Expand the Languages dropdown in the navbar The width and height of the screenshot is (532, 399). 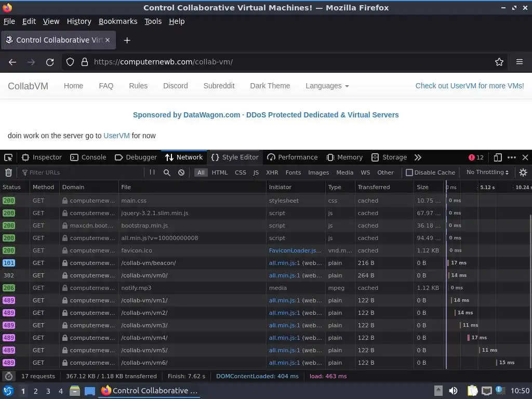click(x=327, y=86)
